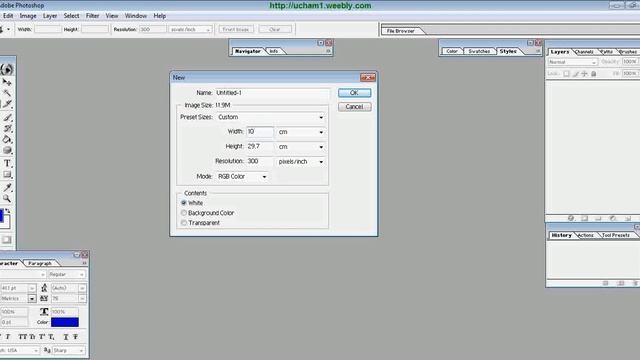
Task: Toggle lock all
Action: point(594,74)
